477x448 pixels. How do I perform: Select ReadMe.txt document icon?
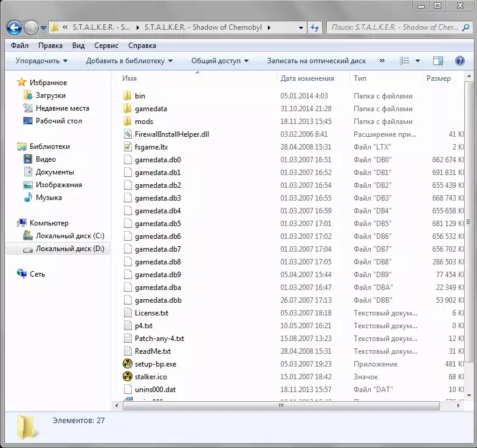(x=128, y=351)
